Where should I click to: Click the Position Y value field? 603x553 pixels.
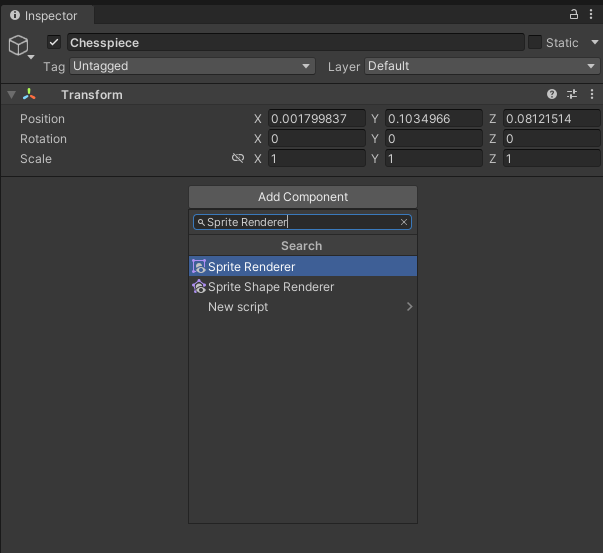(434, 118)
